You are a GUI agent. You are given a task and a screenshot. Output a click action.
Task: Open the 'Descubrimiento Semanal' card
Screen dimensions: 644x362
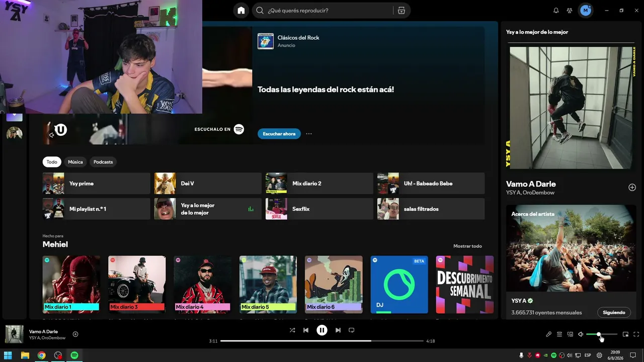[x=465, y=285]
